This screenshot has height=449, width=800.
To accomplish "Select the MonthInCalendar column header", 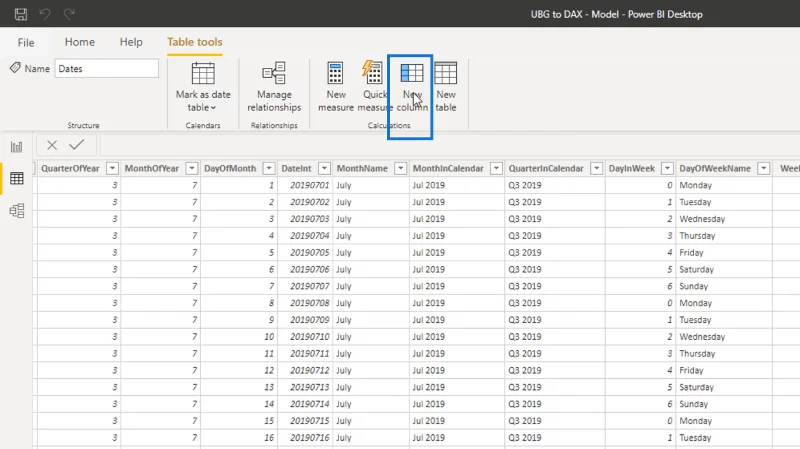I will (x=448, y=168).
